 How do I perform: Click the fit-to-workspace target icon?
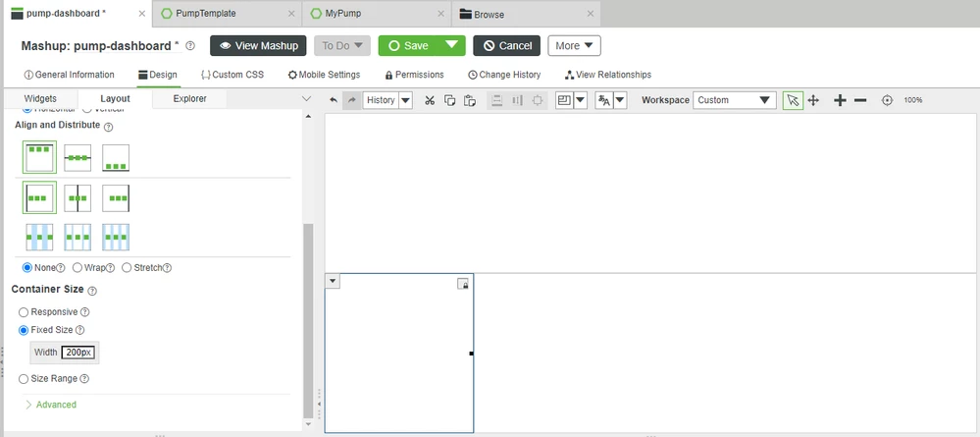pos(887,100)
